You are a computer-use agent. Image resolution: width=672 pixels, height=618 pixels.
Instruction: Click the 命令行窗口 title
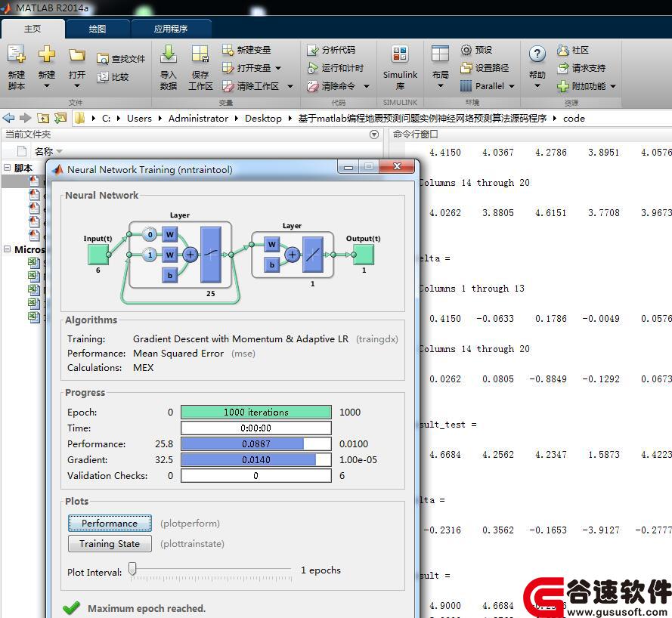415,134
